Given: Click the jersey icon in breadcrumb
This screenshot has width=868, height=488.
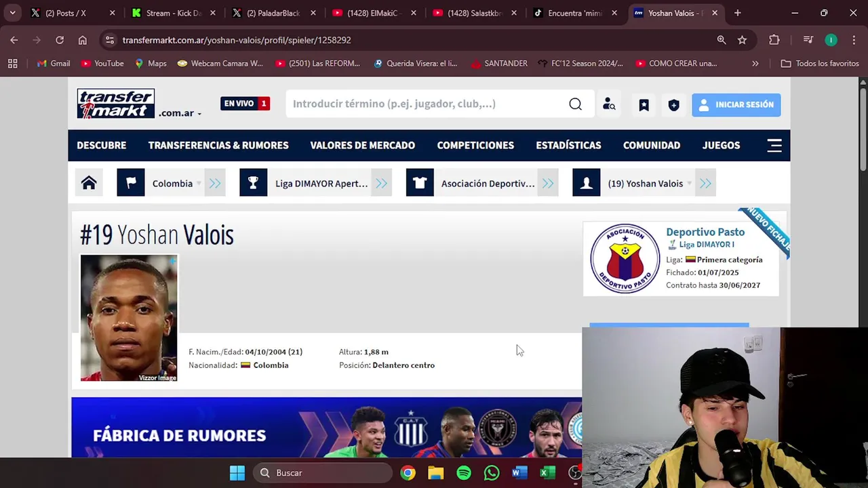Looking at the screenshot, I should (x=420, y=183).
